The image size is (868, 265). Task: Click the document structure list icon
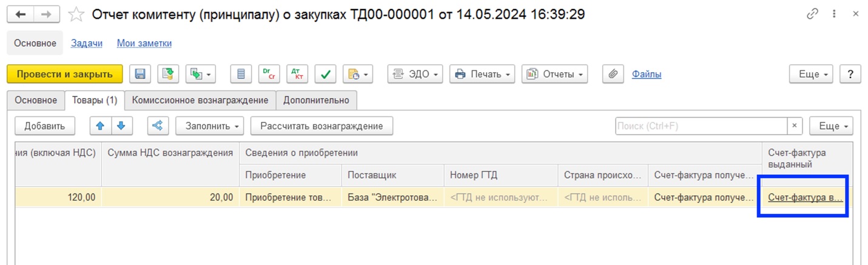pyautogui.click(x=241, y=74)
